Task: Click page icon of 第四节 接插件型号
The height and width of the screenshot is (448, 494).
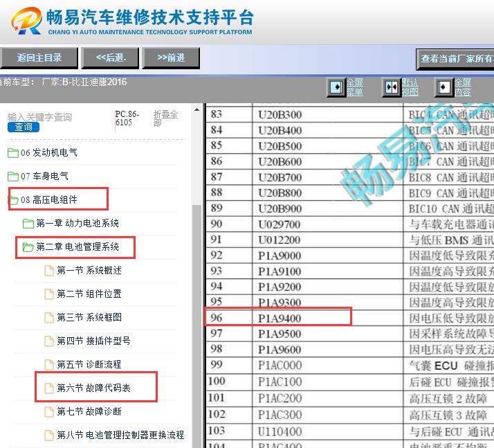Action: pyautogui.click(x=49, y=341)
